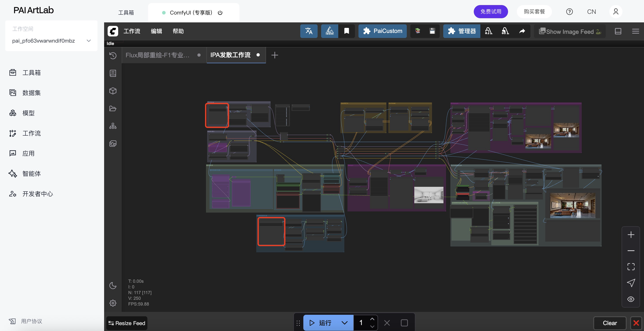Click the 免费试用 button
Image resolution: width=644 pixels, height=331 pixels.
click(490, 11)
